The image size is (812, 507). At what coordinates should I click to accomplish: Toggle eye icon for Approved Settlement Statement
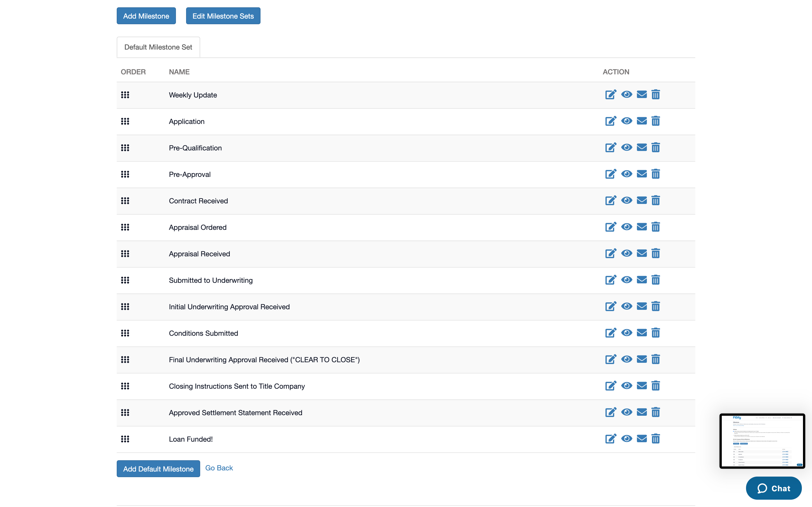[626, 412]
